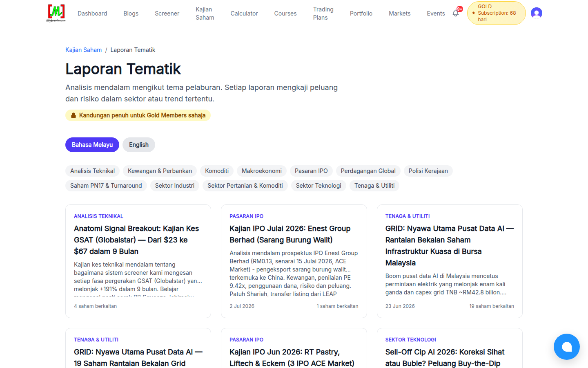Screen dimensions: 588x368
Task: Select Sektor Industri filter chip
Action: click(x=175, y=186)
